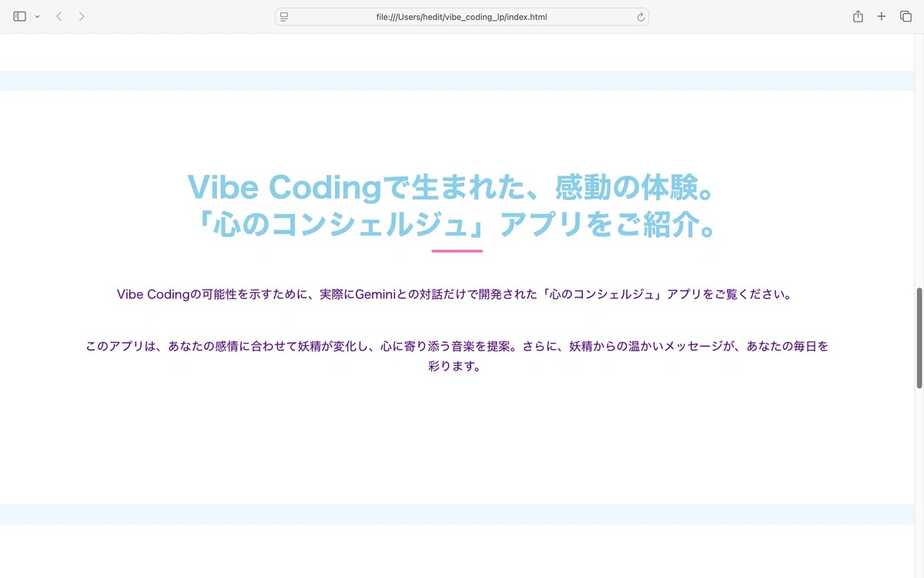Click the paragraph line starting "このアプリは、あなたの感情に合わせて"
This screenshot has width=924, height=578.
[x=457, y=347]
